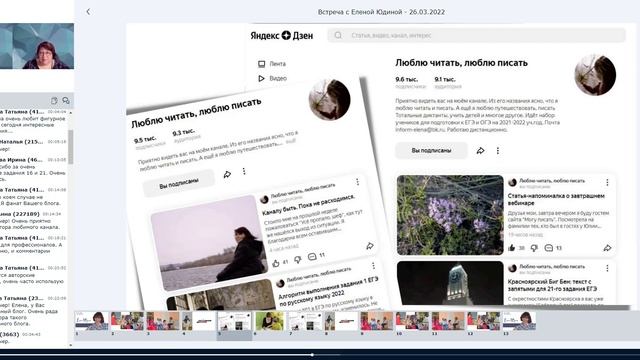Open three-dot menu of Красноярский Биг Бен post
The height and width of the screenshot is (360, 640).
(x=607, y=268)
